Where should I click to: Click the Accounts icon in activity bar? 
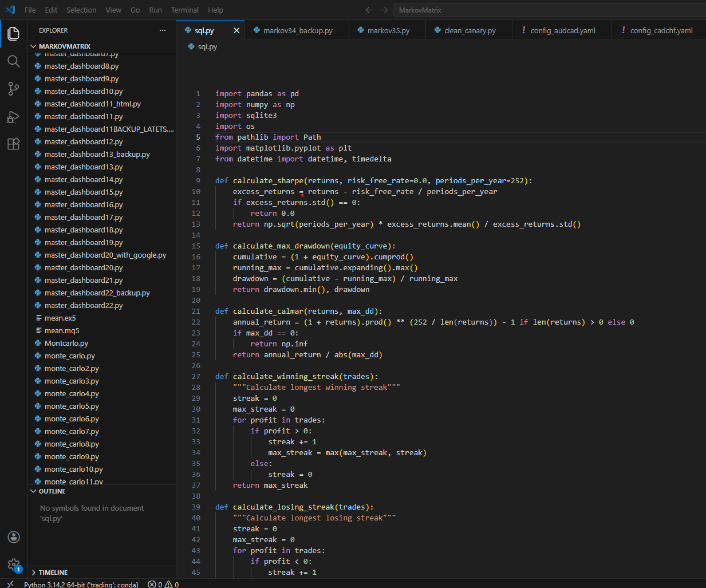[x=13, y=537]
